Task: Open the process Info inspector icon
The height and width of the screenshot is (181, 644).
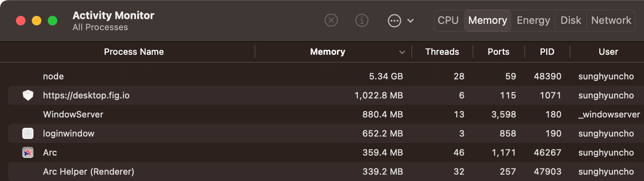Action: [x=362, y=20]
